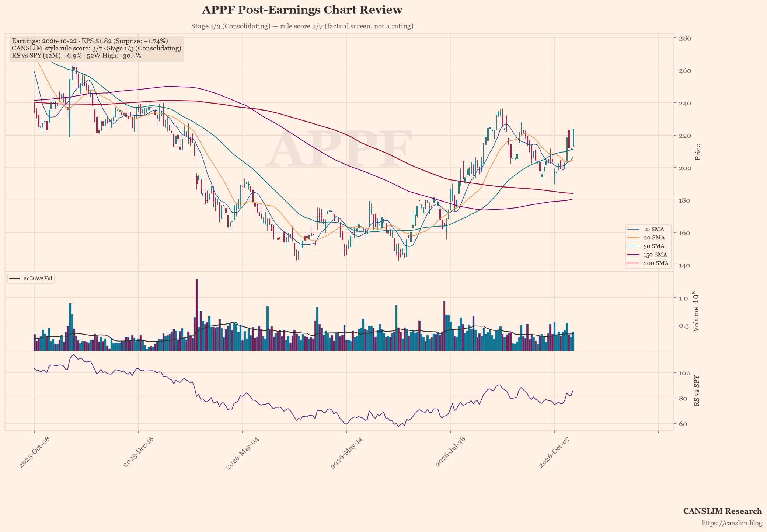Select the '20 SMA' legend entry
The image size is (767, 532).
point(648,238)
